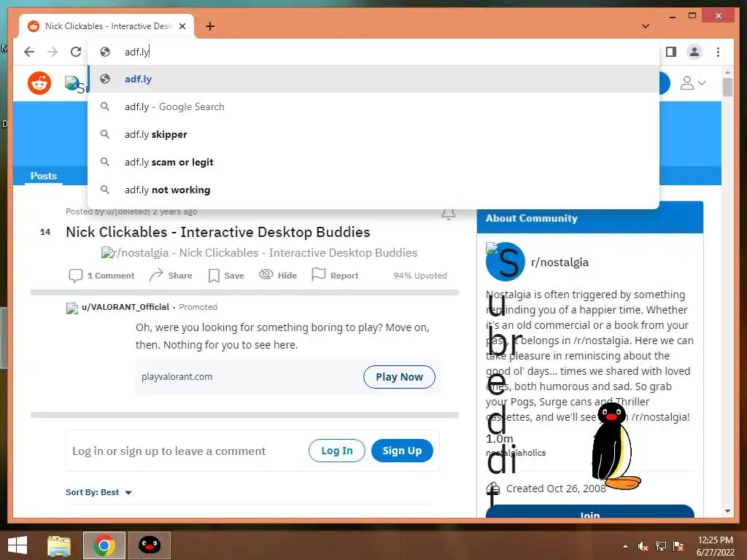Image resolution: width=747 pixels, height=560 pixels.
Task: Join the r/nostalgia community
Action: click(x=589, y=511)
